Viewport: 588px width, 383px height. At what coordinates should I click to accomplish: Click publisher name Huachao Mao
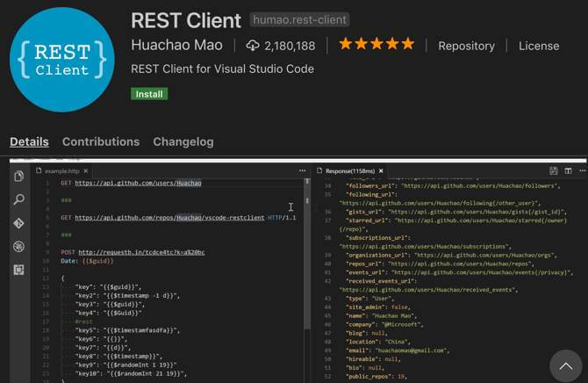(x=176, y=45)
